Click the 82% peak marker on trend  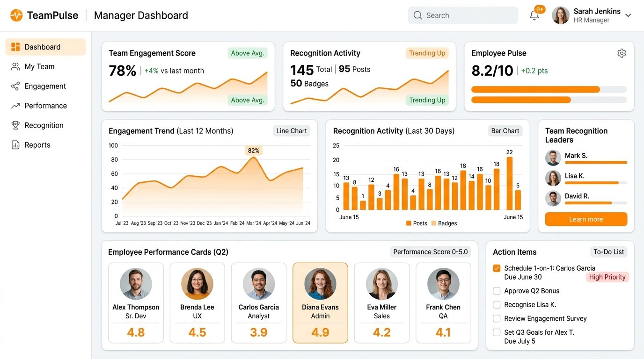(x=253, y=151)
